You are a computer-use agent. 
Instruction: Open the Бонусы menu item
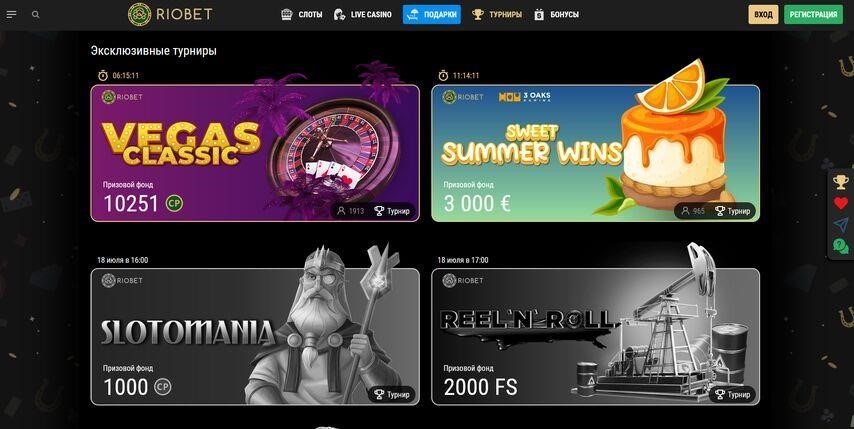556,15
